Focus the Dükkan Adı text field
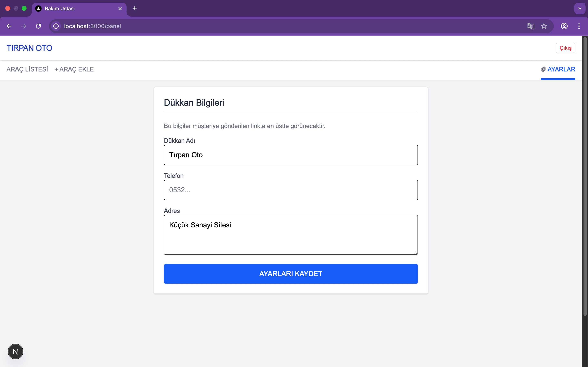588x367 pixels. click(x=291, y=155)
